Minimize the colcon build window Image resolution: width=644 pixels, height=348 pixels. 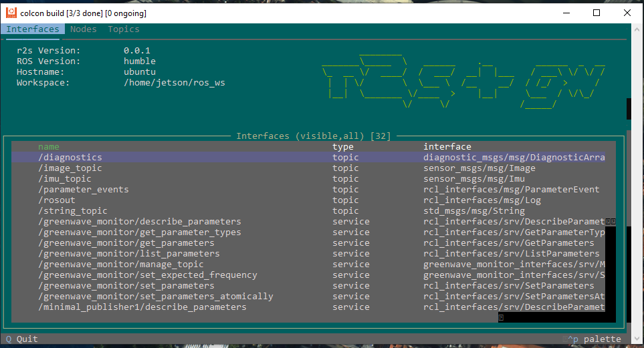pyautogui.click(x=566, y=13)
